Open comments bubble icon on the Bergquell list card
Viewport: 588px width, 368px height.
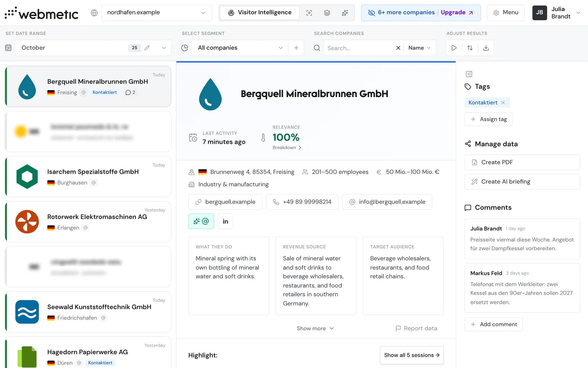tap(130, 92)
